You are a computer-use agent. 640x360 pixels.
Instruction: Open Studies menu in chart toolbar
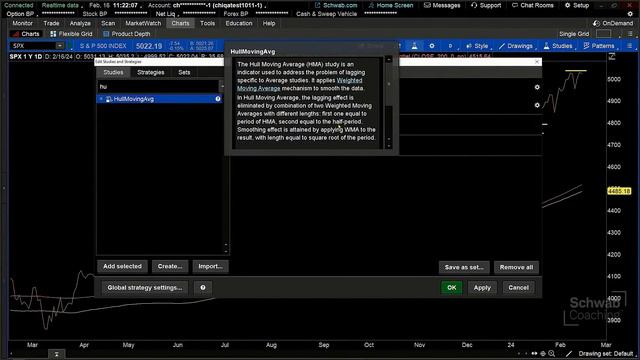pos(558,46)
